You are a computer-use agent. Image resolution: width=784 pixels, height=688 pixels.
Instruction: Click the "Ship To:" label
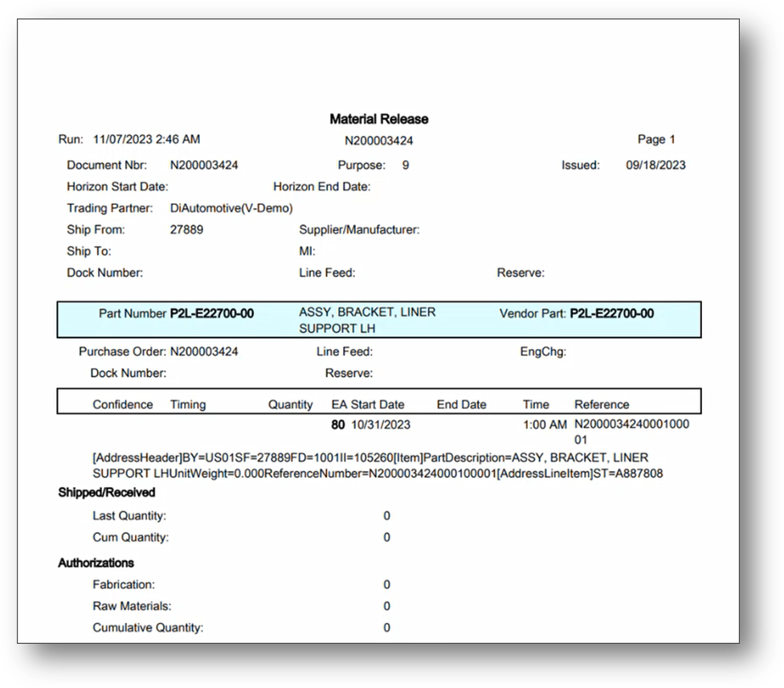(x=89, y=252)
